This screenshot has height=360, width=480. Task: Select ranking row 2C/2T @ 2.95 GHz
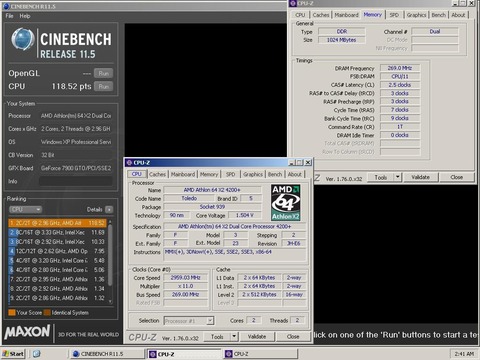[x=57, y=279]
